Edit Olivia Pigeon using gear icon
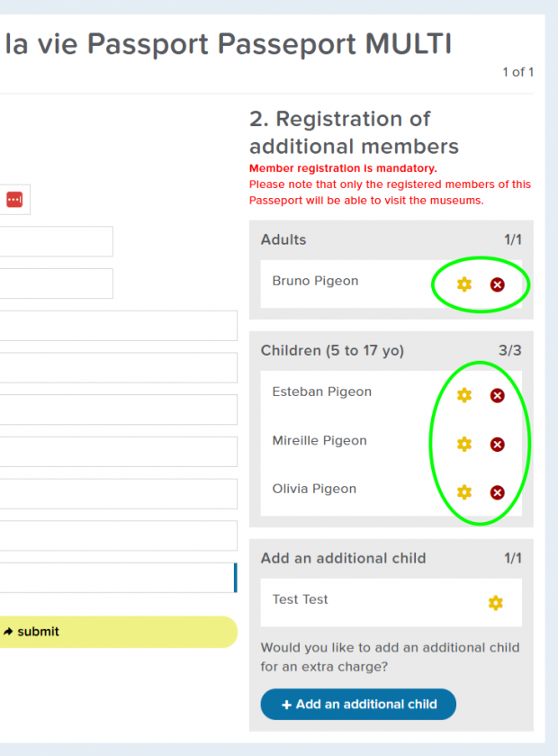Image resolution: width=558 pixels, height=756 pixels. (464, 492)
